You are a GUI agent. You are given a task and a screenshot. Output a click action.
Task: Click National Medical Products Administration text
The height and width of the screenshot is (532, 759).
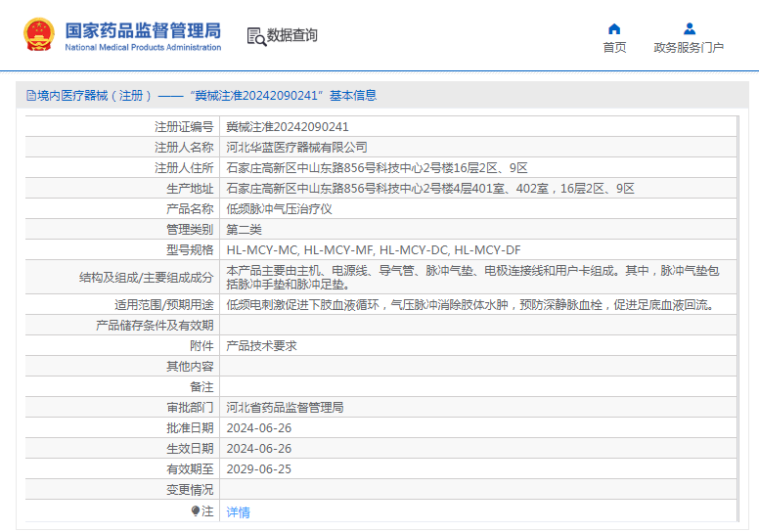pos(143,48)
